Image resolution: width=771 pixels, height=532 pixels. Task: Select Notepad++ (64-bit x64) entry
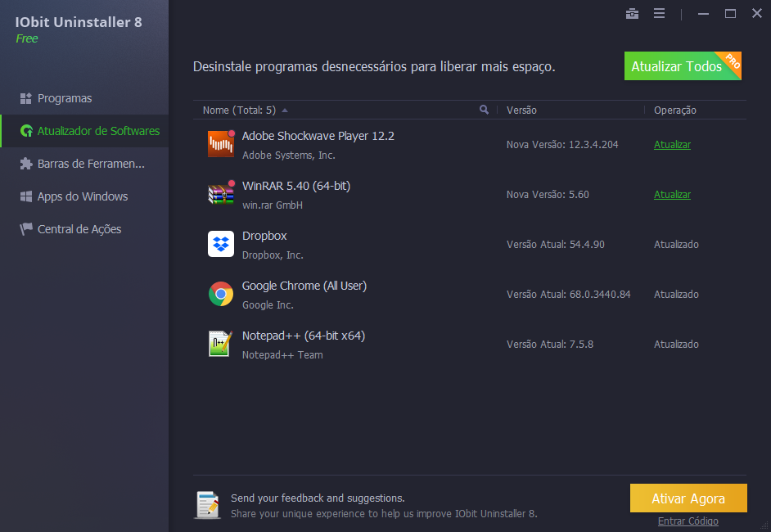(304, 336)
